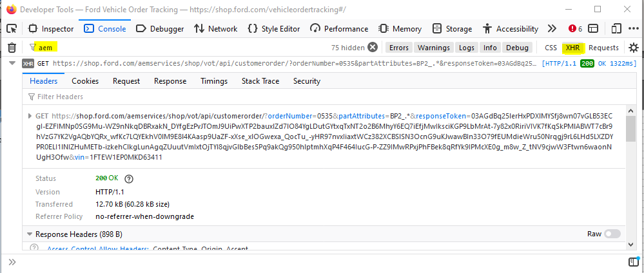Click the status code help icon
The image size is (644, 273).
tap(128, 178)
